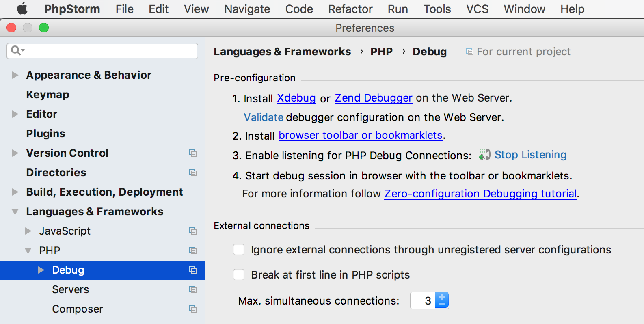Open the Apple menu
The height and width of the screenshot is (324, 644).
tap(22, 9)
